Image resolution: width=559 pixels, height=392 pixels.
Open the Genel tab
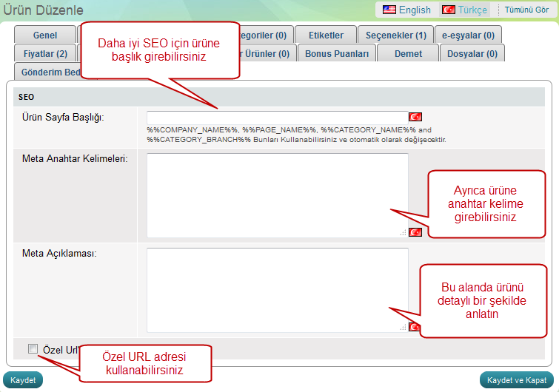(x=45, y=35)
